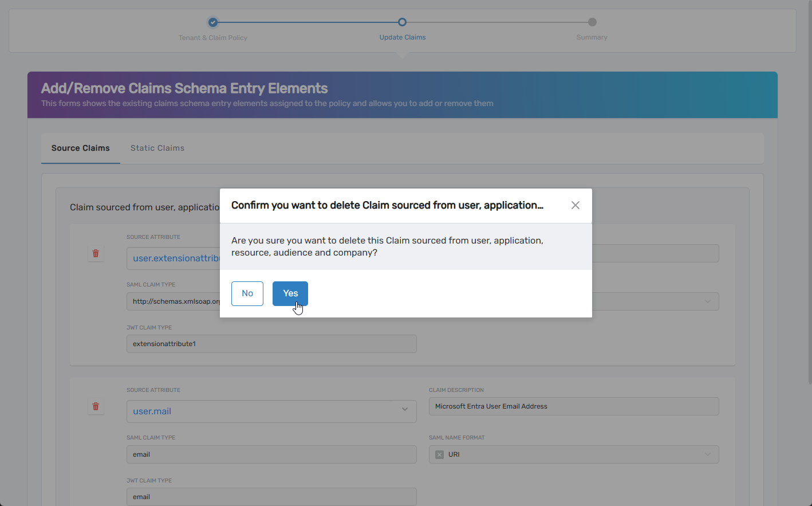Switch to the Static Claims tab

157,148
